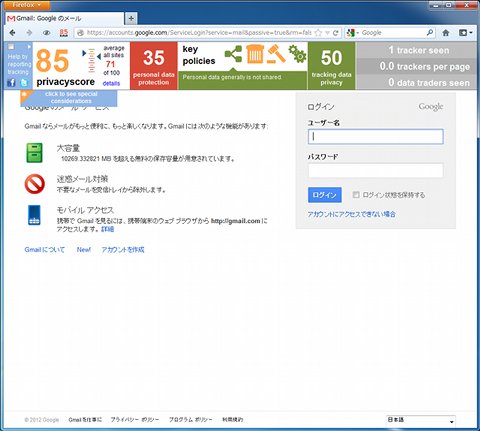The height and width of the screenshot is (431, 480).
Task: Open program policy footer link
Action: (x=190, y=419)
